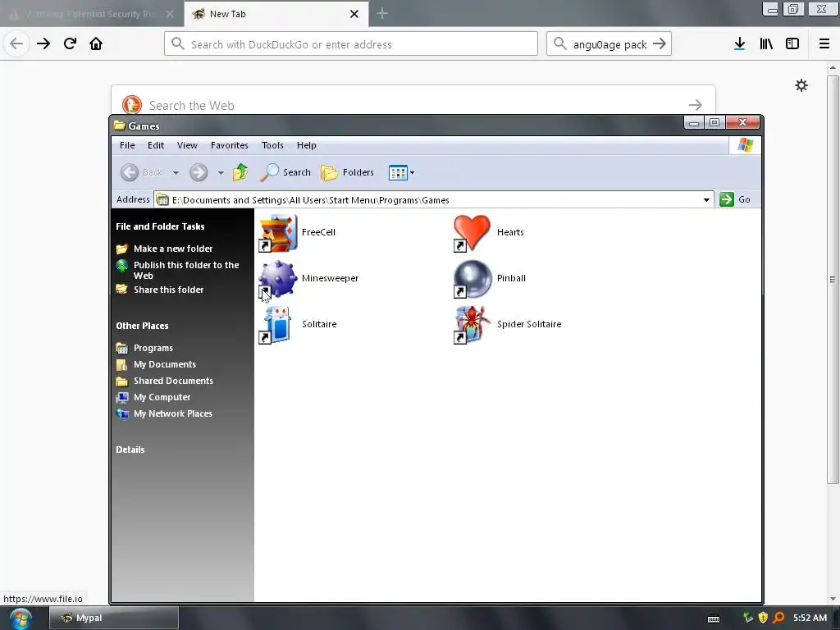
Task: Open the browser downloads icon
Action: coord(740,44)
